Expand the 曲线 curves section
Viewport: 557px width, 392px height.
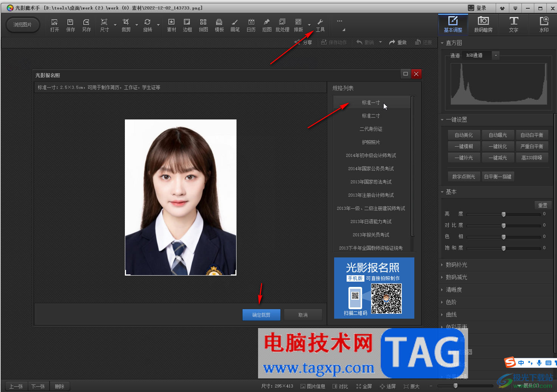click(451, 315)
